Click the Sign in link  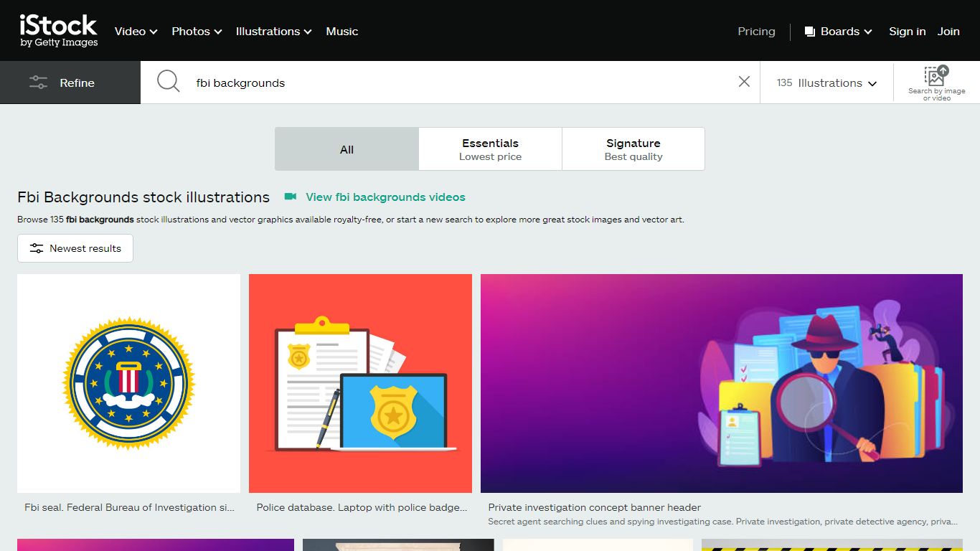tap(907, 32)
